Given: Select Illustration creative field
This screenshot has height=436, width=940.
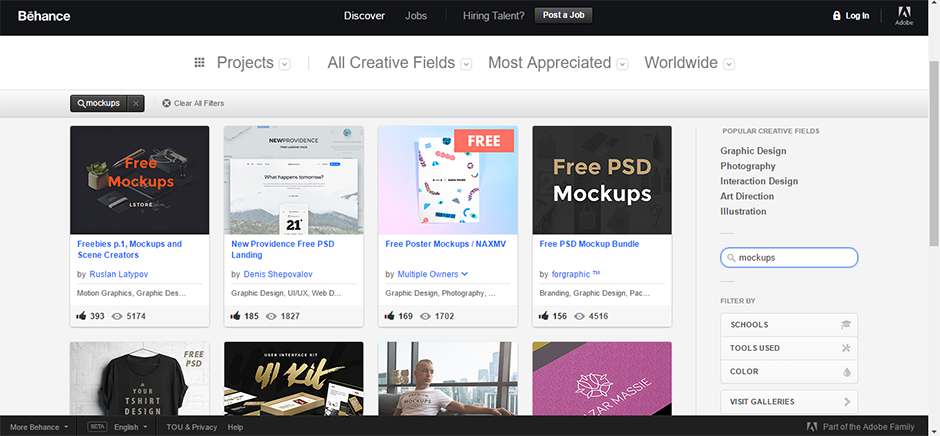Looking at the screenshot, I should (x=743, y=211).
